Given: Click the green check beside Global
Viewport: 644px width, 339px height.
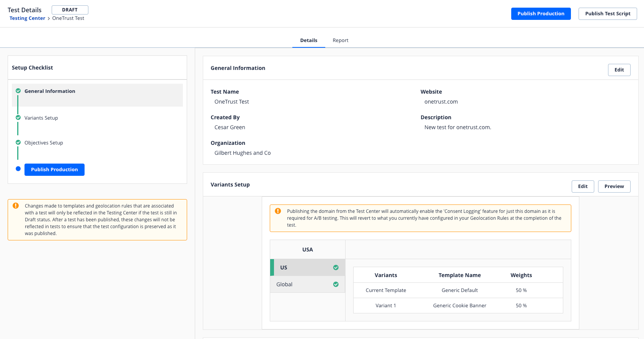Looking at the screenshot, I should (x=336, y=284).
